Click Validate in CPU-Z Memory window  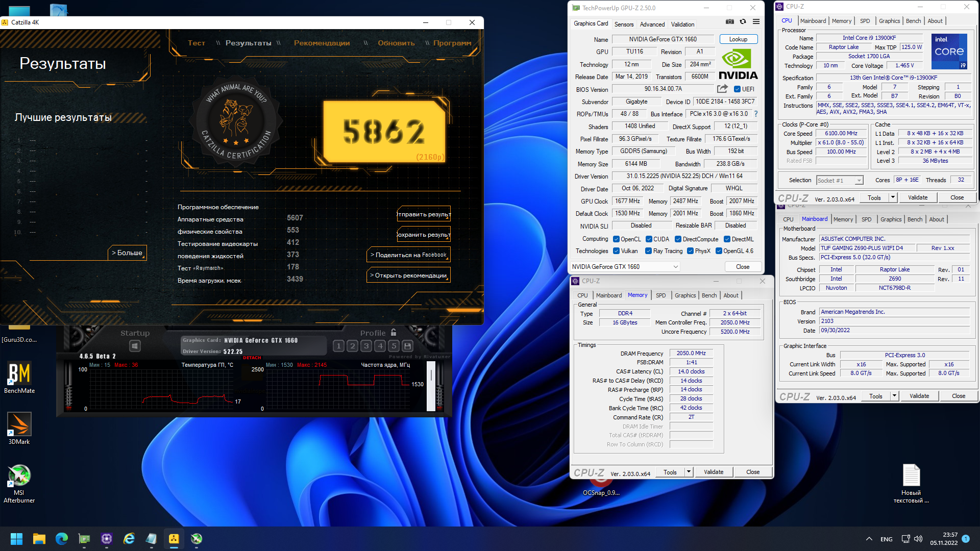click(x=714, y=472)
